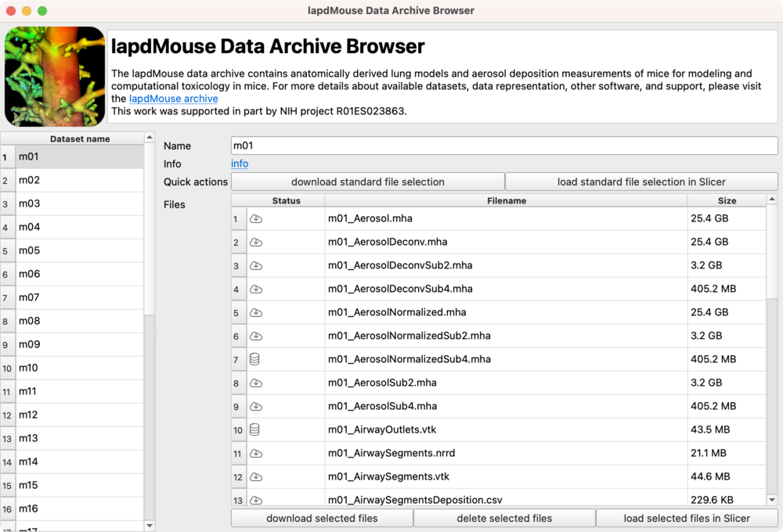The height and width of the screenshot is (532, 783).
Task: Click cloud icon for m01_AerosolNormalizedSub2.mha
Action: [256, 336]
